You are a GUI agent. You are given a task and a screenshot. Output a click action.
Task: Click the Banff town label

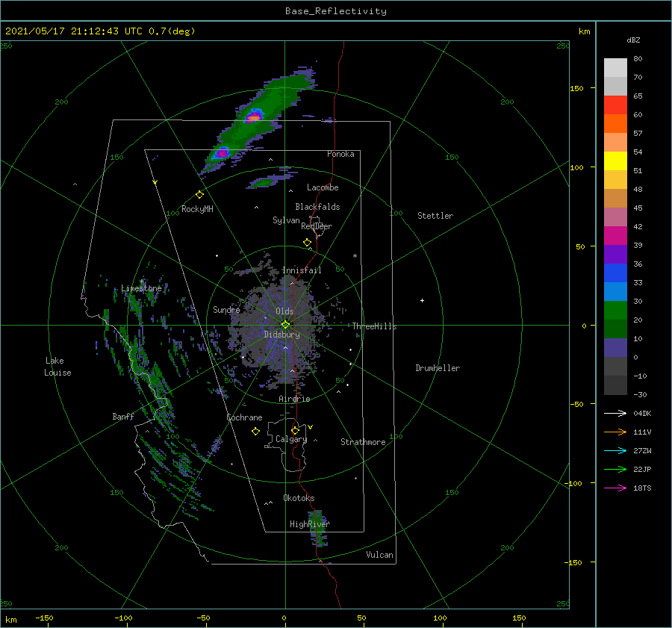point(123,417)
